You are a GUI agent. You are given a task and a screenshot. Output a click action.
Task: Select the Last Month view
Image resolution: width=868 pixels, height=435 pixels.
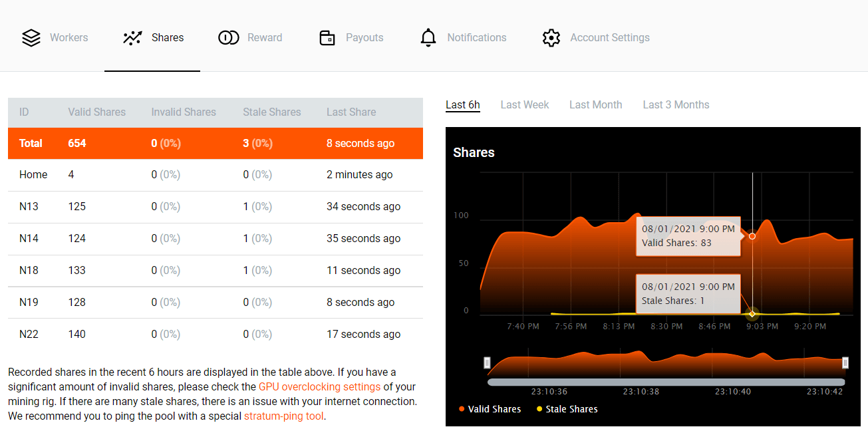pyautogui.click(x=595, y=104)
